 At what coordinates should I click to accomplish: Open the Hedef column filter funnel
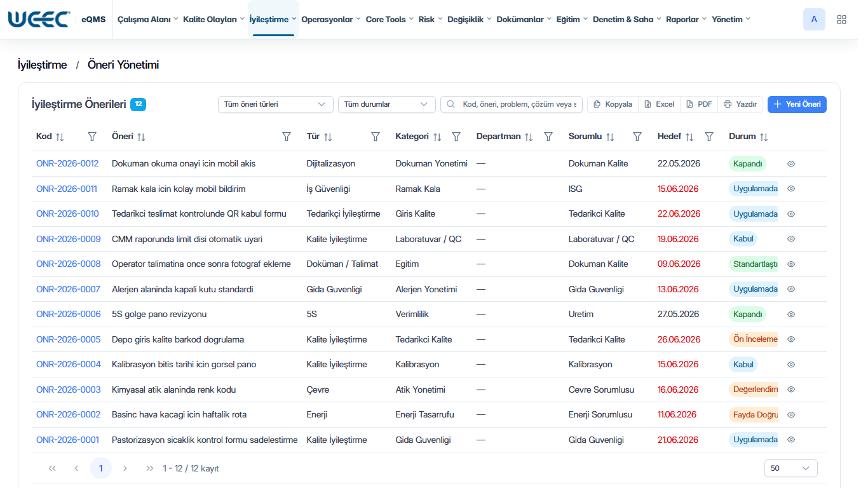pos(709,137)
